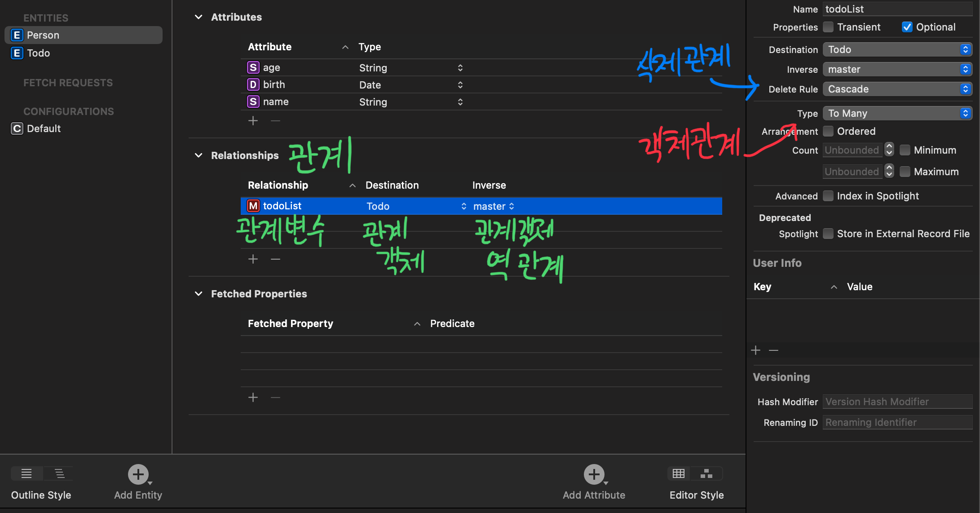
Task: Uncheck the Optional property checkbox
Action: pyautogui.click(x=907, y=27)
